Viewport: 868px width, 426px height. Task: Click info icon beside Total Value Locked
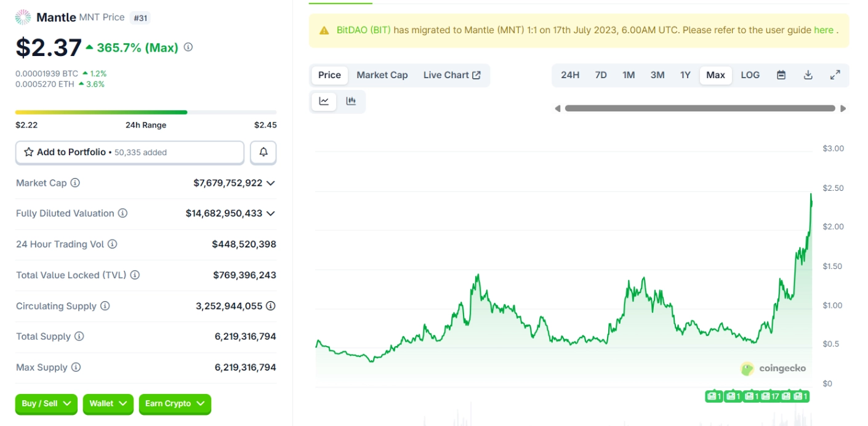(135, 275)
